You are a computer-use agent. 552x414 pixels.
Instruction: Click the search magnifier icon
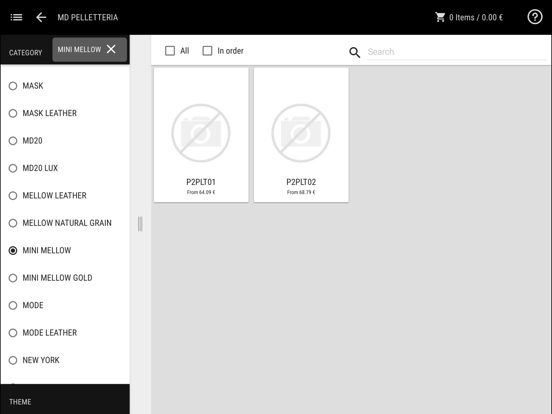click(x=355, y=52)
